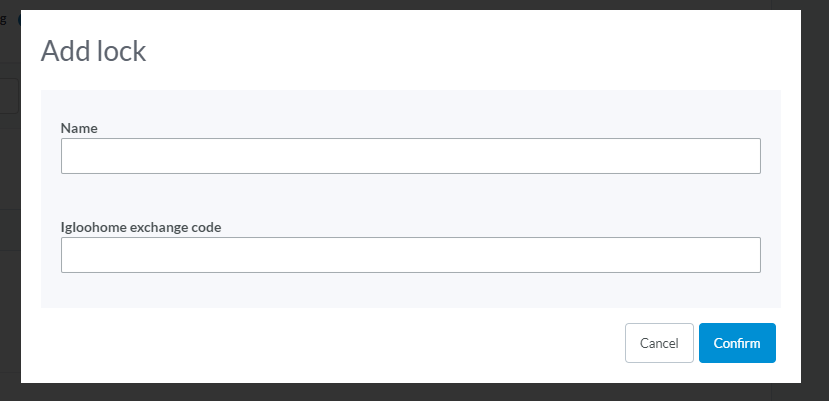Click the Add lock dialog heading
Viewport: 829px width, 401px height.
[x=93, y=51]
